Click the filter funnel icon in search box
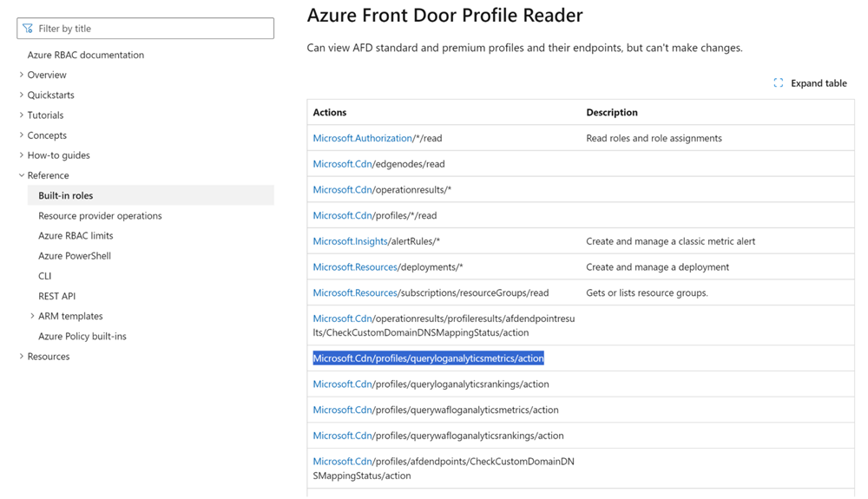 point(28,29)
